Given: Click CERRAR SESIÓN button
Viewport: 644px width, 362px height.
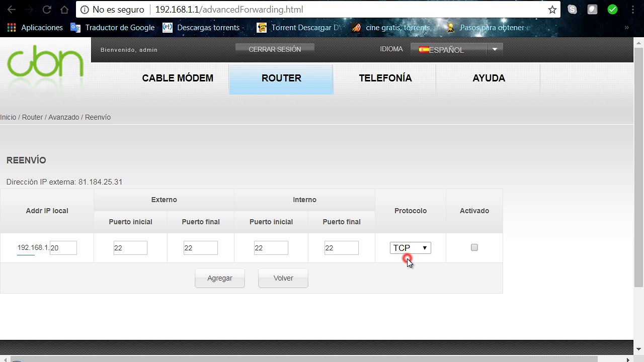Looking at the screenshot, I should [x=275, y=49].
